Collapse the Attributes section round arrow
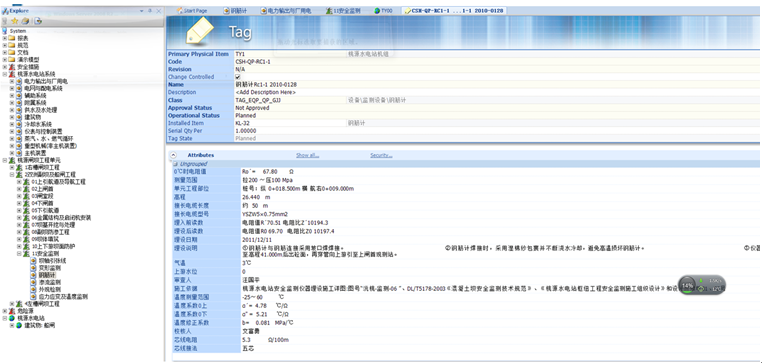 173,156
